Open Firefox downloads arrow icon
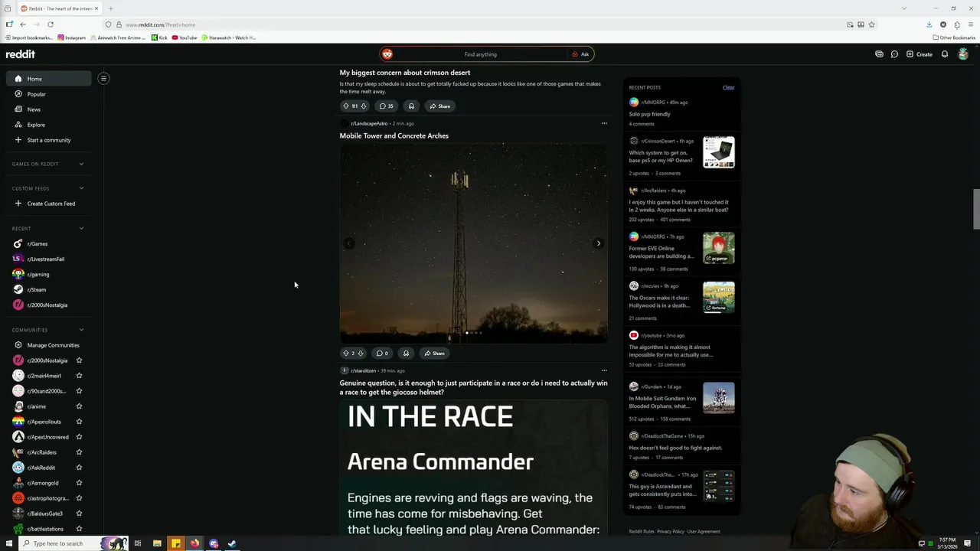Screen dimensions: 980x551 [929, 24]
